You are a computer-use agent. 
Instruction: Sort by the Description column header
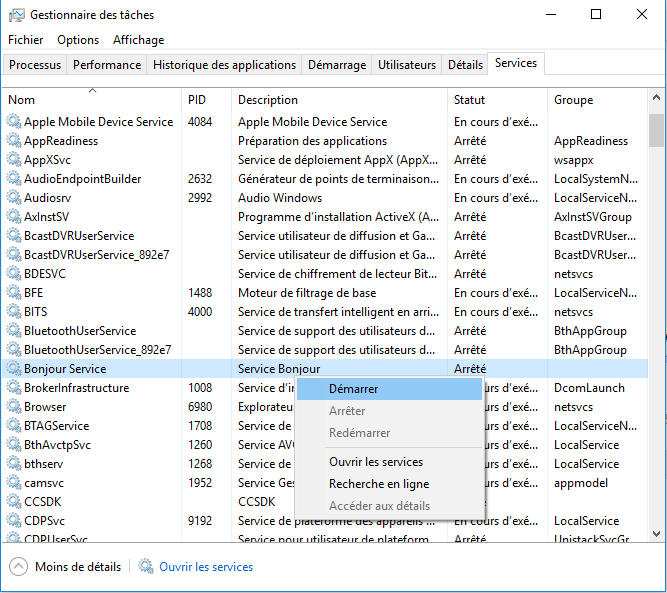(x=339, y=100)
